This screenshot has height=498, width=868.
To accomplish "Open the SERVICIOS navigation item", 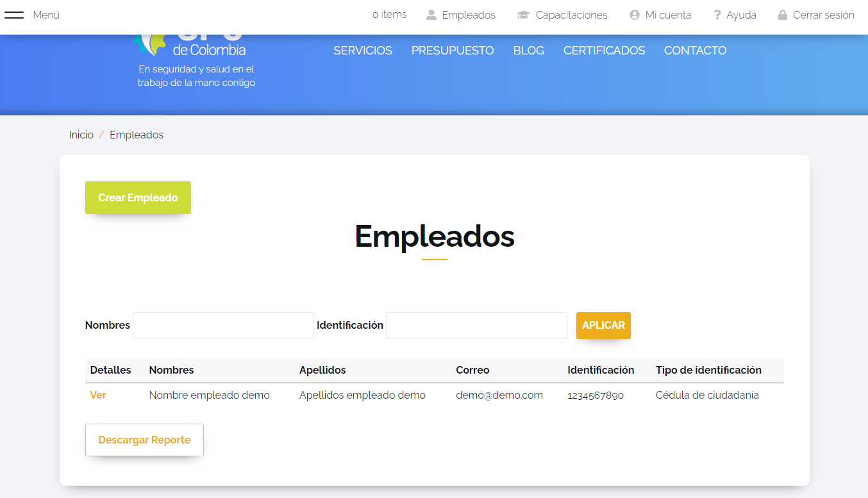I will (x=363, y=51).
